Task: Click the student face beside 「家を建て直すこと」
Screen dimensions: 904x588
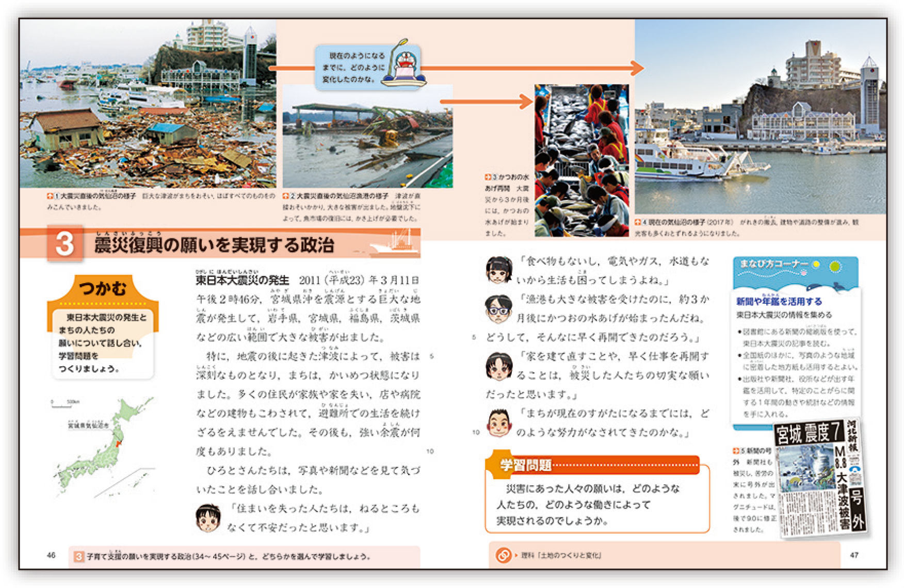Action: coord(498,366)
